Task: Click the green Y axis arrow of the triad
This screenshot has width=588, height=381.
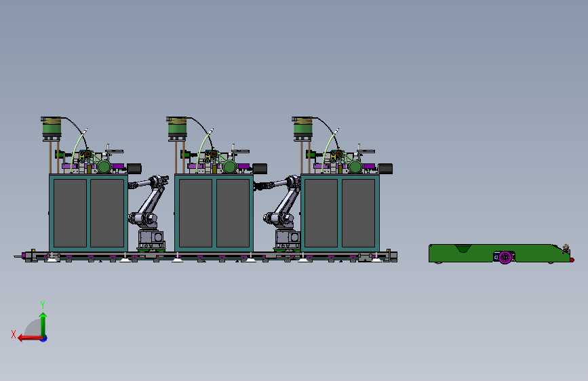Action: coord(43,324)
